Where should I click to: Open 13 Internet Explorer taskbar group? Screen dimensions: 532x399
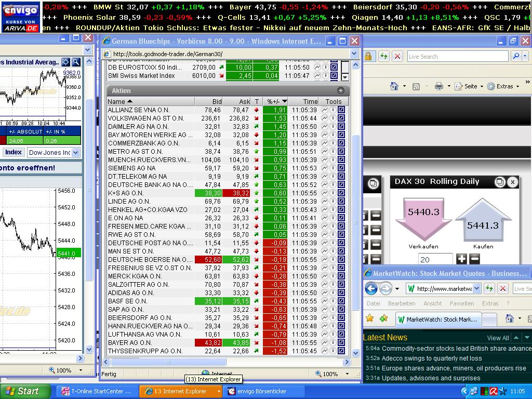pos(180,391)
